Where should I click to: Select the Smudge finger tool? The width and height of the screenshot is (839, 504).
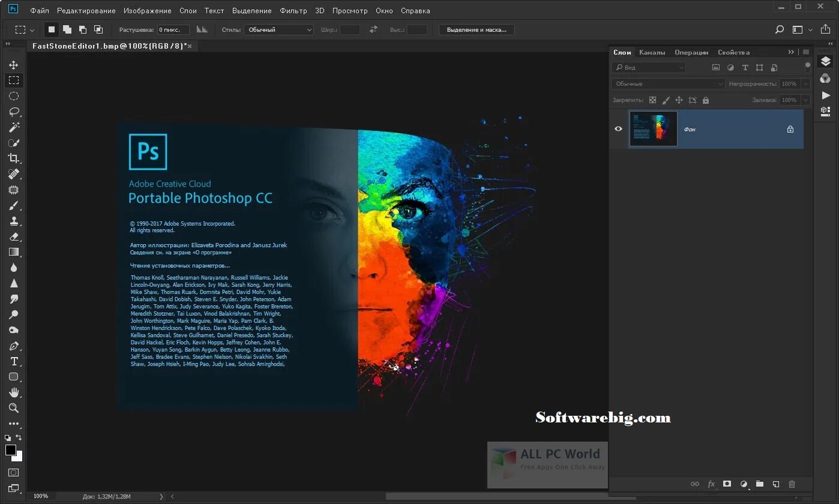13,299
